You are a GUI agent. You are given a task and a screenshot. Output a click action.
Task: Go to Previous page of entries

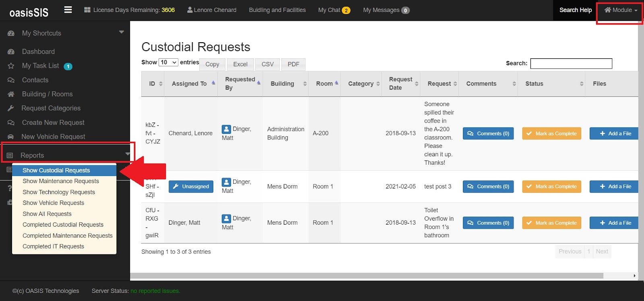[570, 252]
